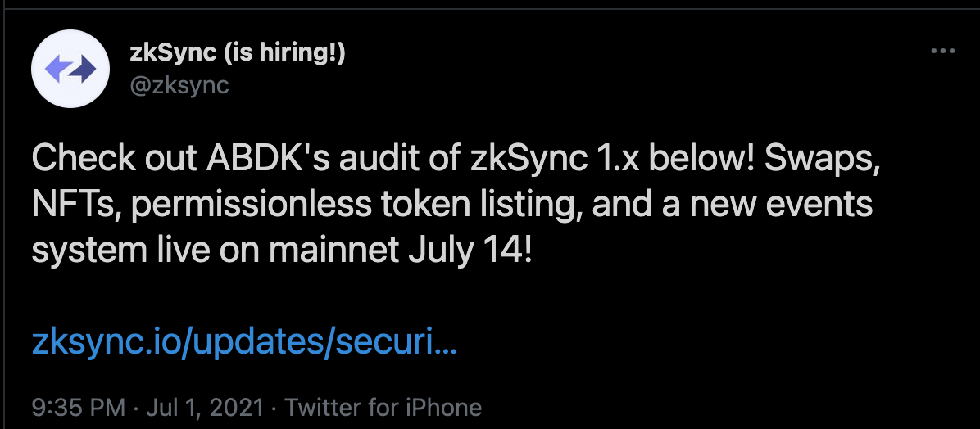The image size is (980, 429).
Task: Click the @zksync handle
Action: [x=179, y=85]
